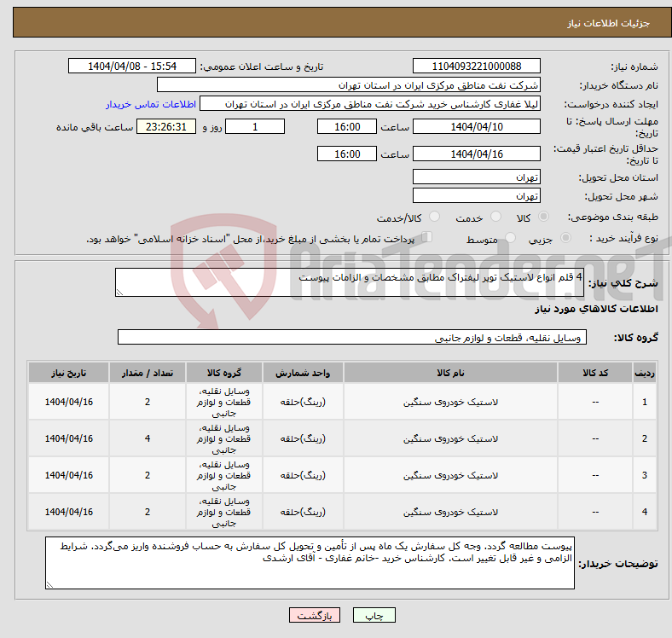Select the متوسط purchase type radio

(510, 237)
